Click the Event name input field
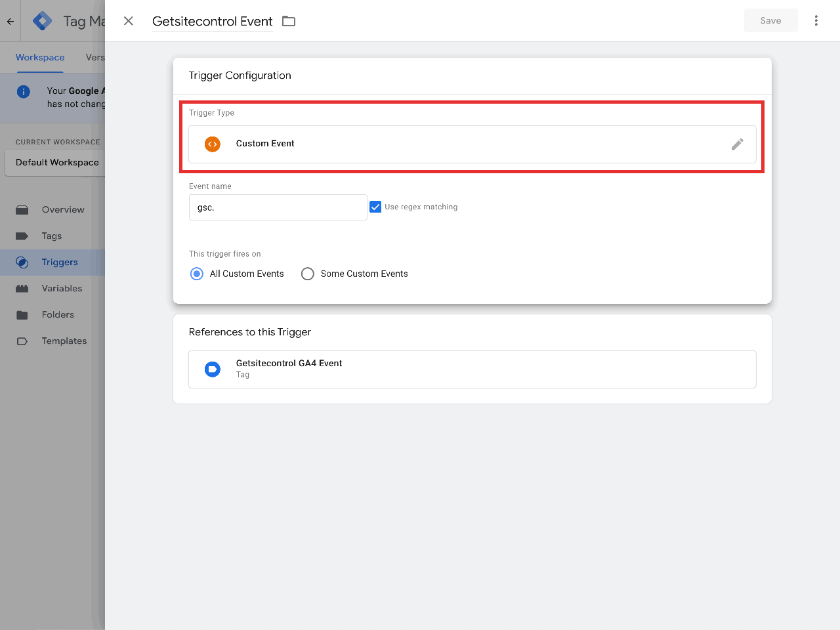This screenshot has height=630, width=840. [278, 207]
